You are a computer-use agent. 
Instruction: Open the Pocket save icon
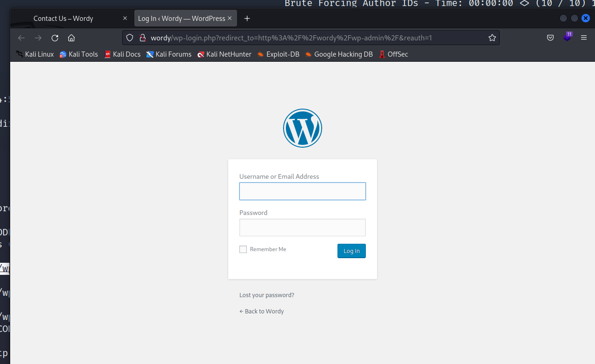550,38
